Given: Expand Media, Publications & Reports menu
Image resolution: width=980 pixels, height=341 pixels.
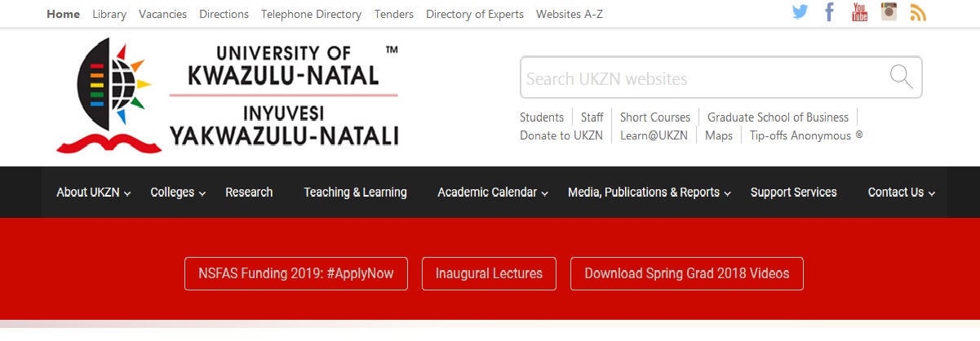Looking at the screenshot, I should pos(650,193).
